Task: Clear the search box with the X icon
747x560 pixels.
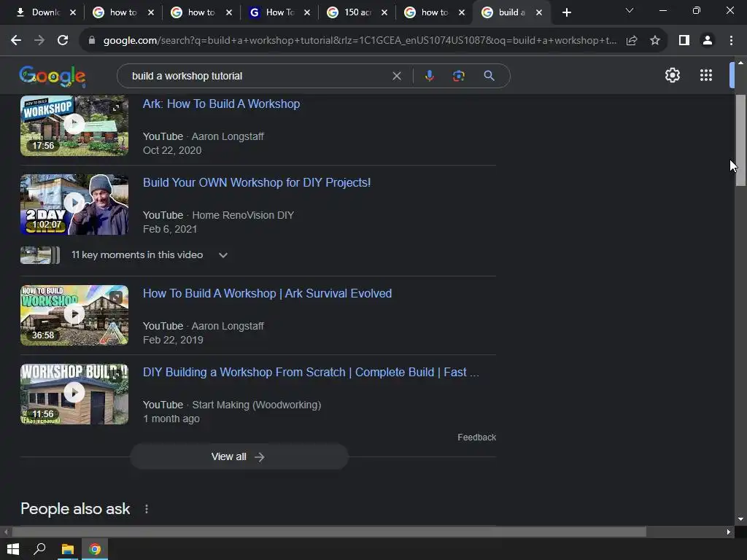Action: (396, 76)
